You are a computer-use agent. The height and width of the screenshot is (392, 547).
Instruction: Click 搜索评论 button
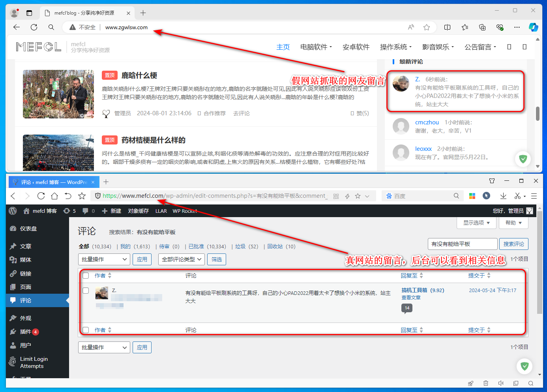pos(513,244)
